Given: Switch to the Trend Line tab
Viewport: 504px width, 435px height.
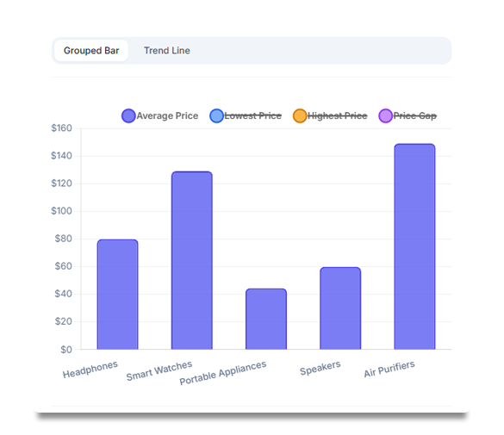Looking at the screenshot, I should tap(167, 51).
